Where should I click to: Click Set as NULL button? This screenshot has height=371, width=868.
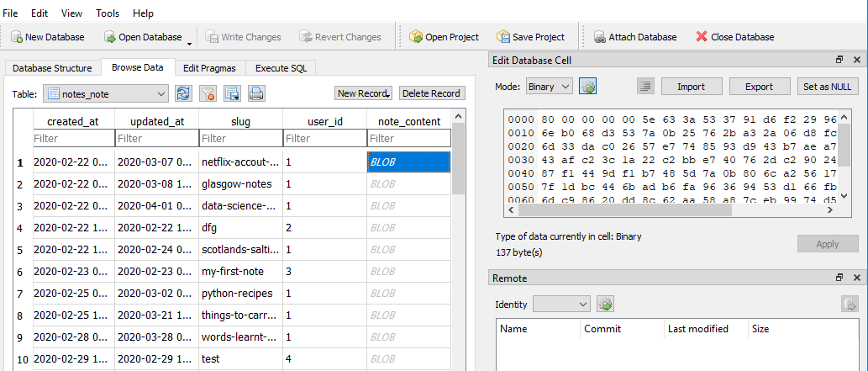coord(828,87)
